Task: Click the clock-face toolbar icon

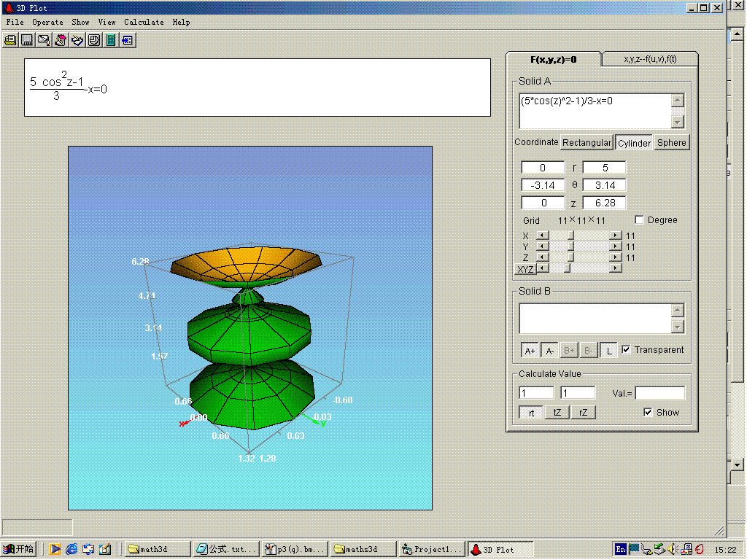Action: point(94,39)
